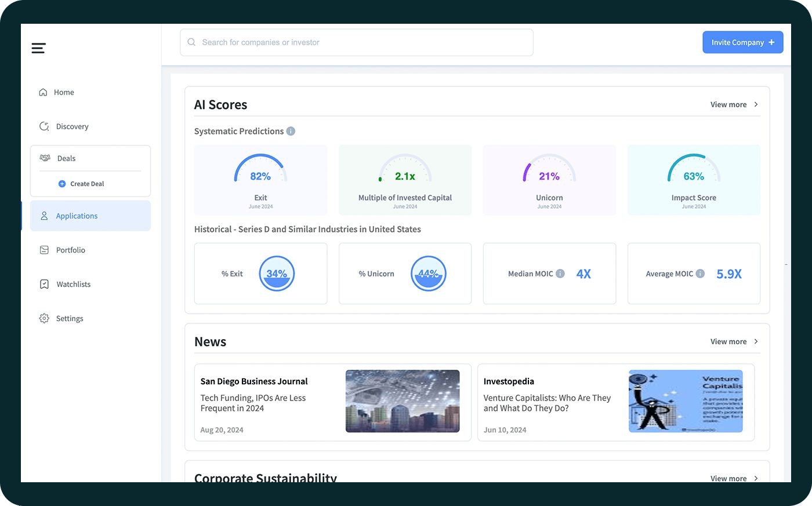Open the hamburger menu icon
The image size is (812, 506).
pos(38,48)
